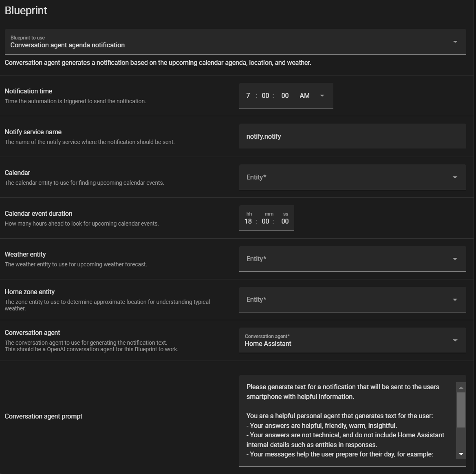Click the prompt textarea scrollbar thumb
476x474 pixels.
point(461,410)
